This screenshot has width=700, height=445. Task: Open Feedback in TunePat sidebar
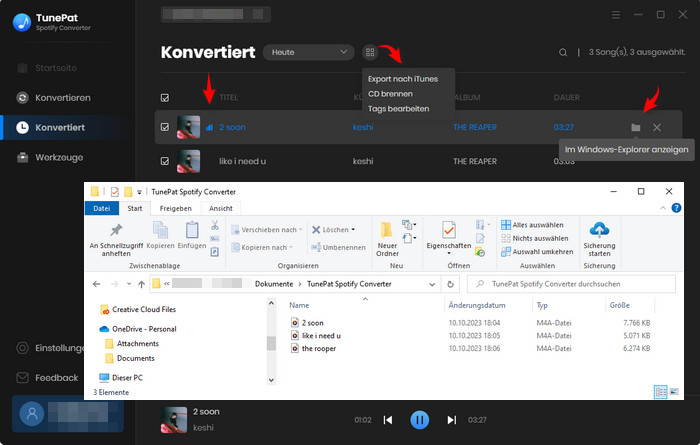pos(47,378)
